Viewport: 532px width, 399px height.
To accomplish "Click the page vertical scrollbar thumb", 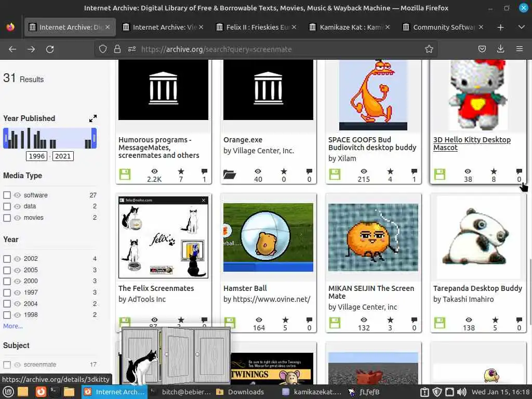I will tap(529, 291).
